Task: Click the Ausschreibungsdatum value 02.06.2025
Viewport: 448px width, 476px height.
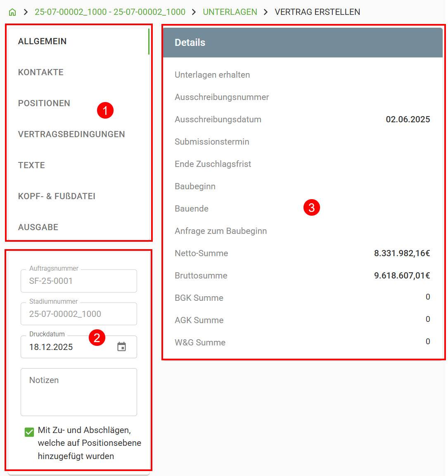Action: [408, 119]
